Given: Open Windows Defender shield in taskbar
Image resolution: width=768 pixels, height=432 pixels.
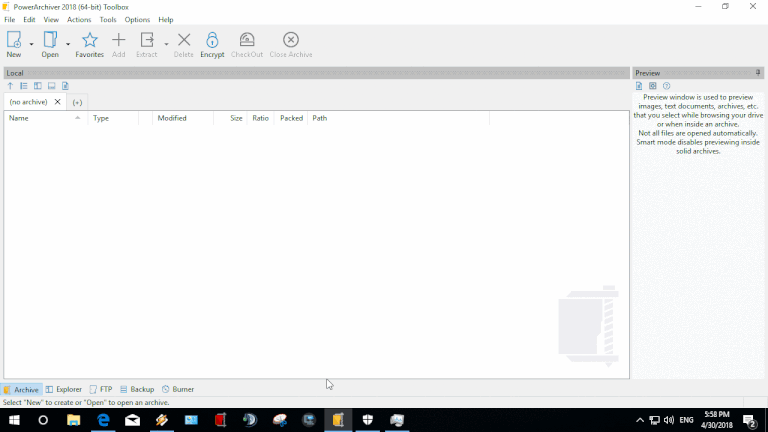Looking at the screenshot, I should [x=367, y=420].
